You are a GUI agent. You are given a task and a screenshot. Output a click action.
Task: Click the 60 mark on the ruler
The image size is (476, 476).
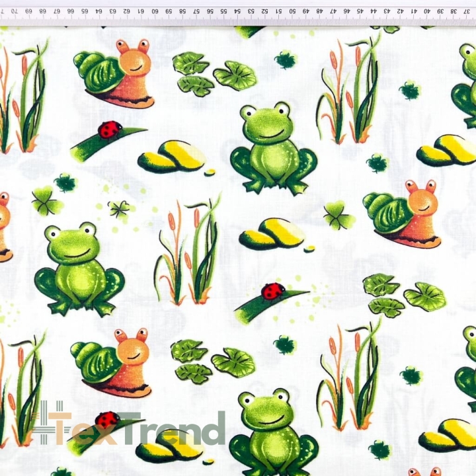[155, 11]
